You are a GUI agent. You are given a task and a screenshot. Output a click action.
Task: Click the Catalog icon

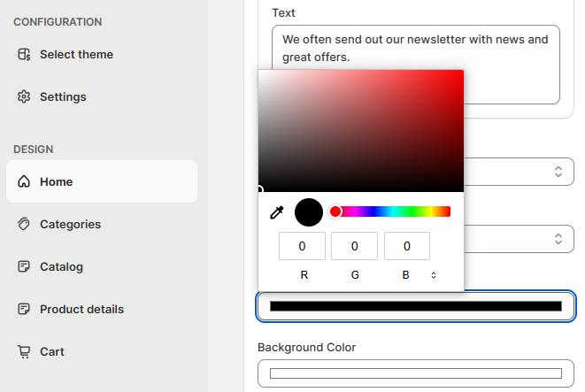click(x=24, y=266)
